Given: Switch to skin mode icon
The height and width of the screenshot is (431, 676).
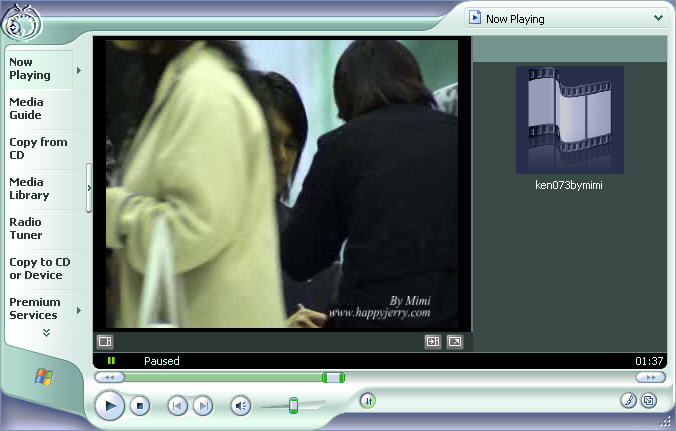Looking at the screenshot, I should point(649,400).
